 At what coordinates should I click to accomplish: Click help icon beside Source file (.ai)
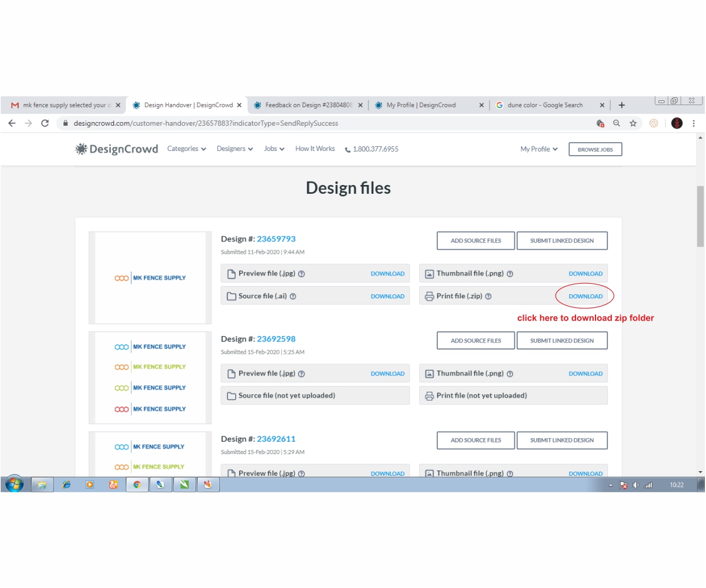(x=293, y=296)
